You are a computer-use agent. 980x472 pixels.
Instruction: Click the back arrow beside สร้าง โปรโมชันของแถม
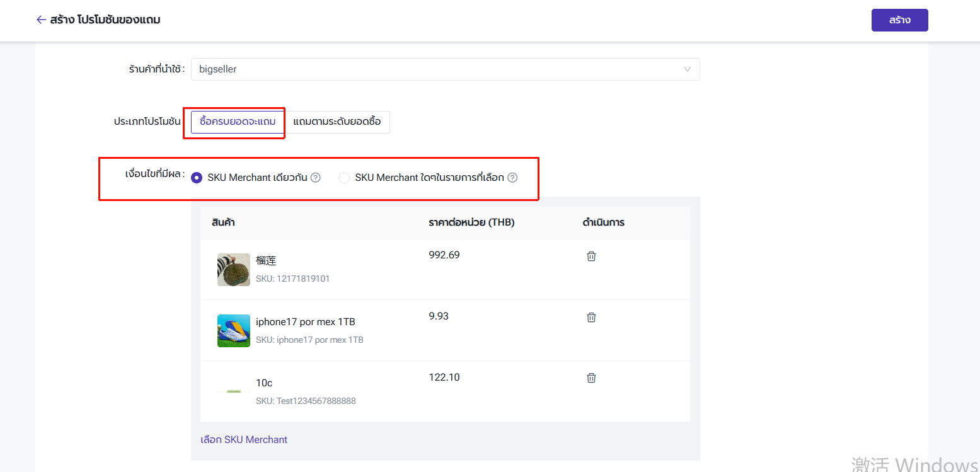coord(41,20)
